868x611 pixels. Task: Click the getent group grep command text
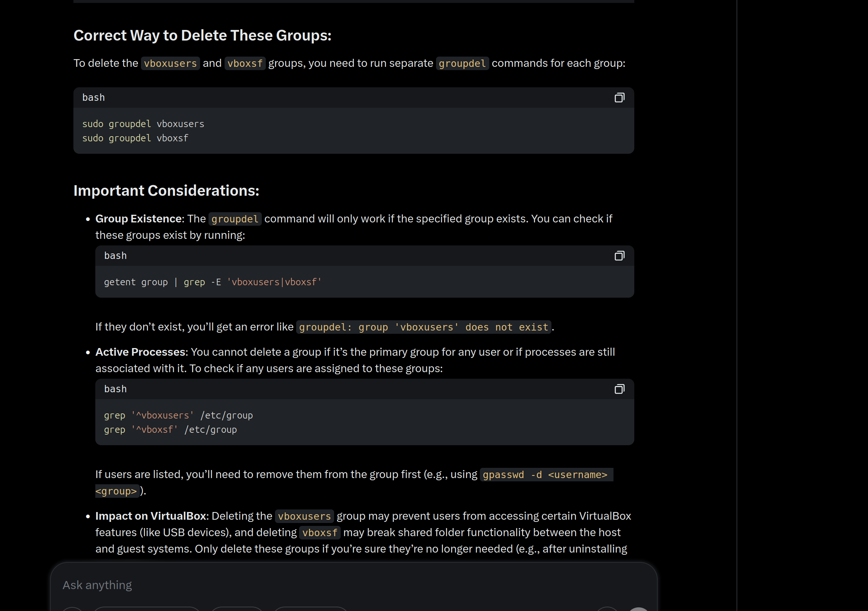coord(213,282)
